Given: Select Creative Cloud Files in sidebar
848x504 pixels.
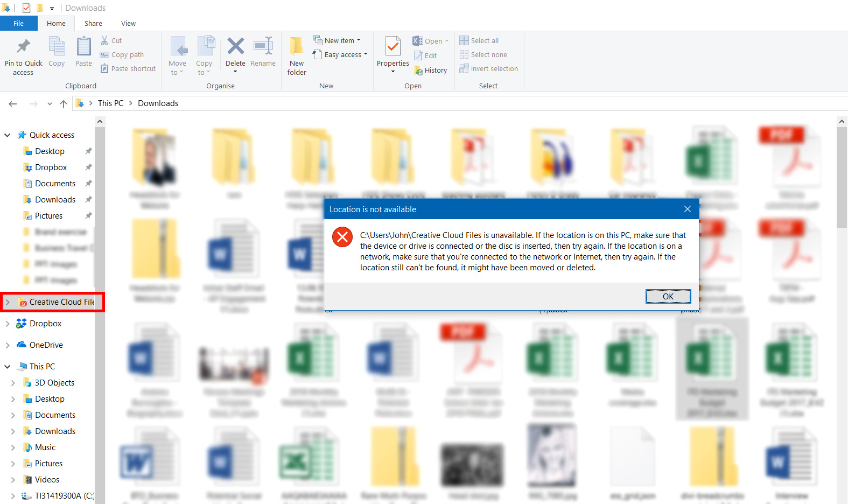Looking at the screenshot, I should click(57, 302).
